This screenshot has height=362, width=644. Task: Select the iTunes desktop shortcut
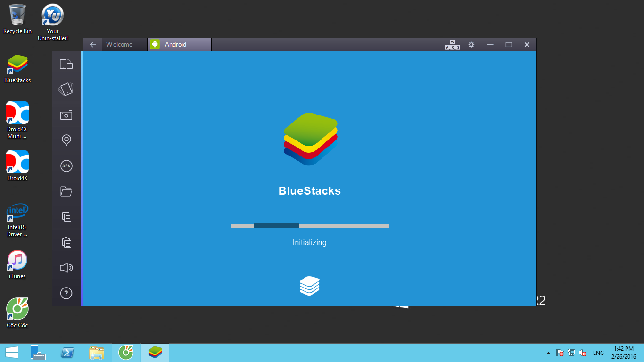pos(17,264)
